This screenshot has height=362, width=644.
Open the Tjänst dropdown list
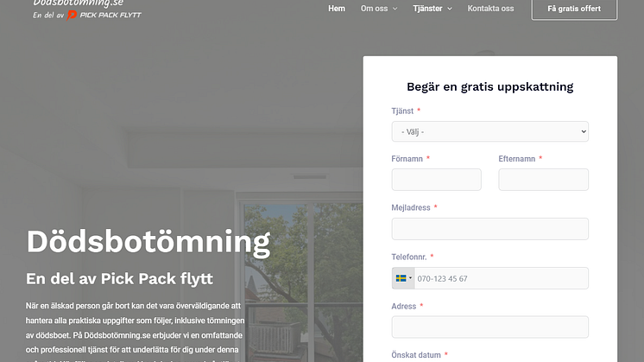point(489,131)
